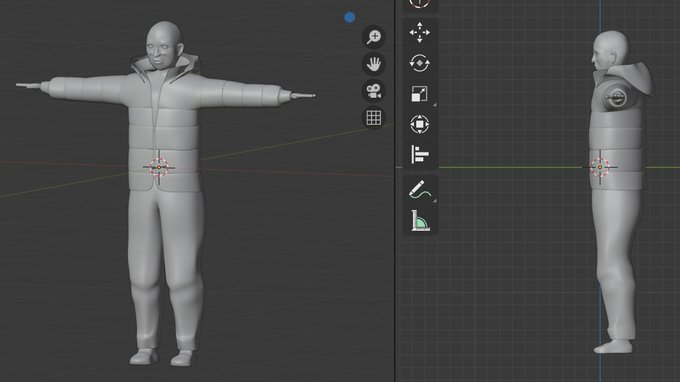Select the Move tool
The height and width of the screenshot is (382, 680).
[x=420, y=33]
